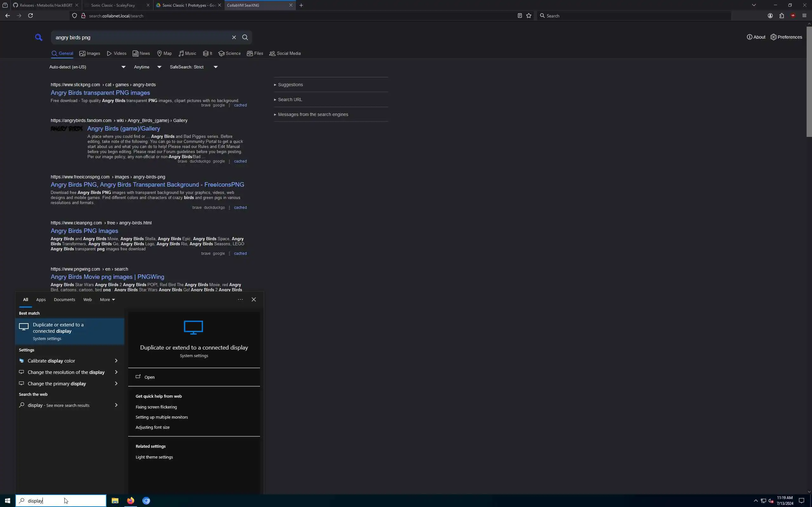Expand the More filter in search panel
Viewport: 812px width, 507px height.
(x=108, y=299)
